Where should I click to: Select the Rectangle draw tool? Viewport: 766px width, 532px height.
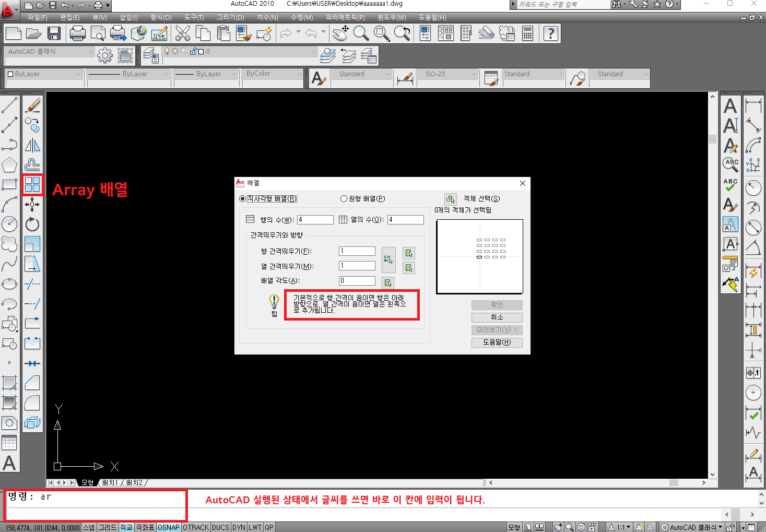(9, 185)
